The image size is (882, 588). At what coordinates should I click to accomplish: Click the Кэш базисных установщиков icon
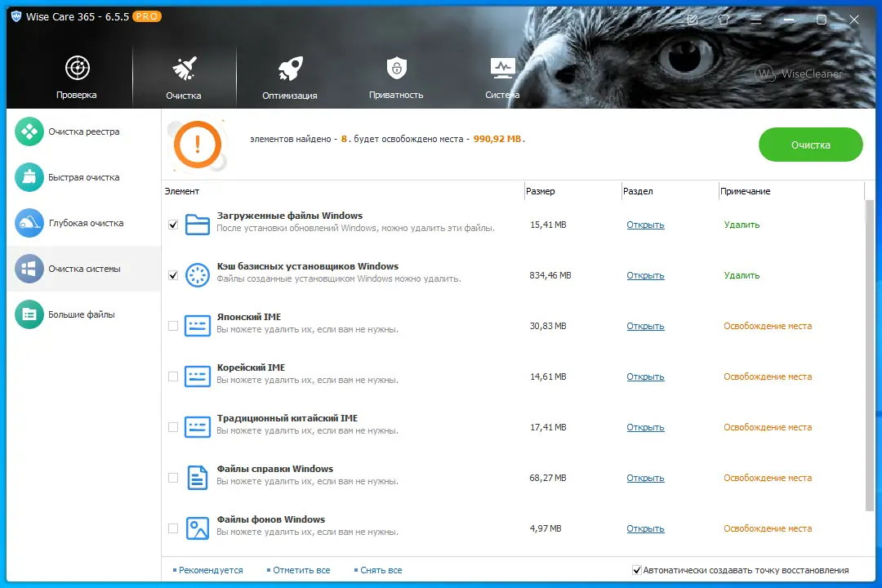pyautogui.click(x=198, y=275)
